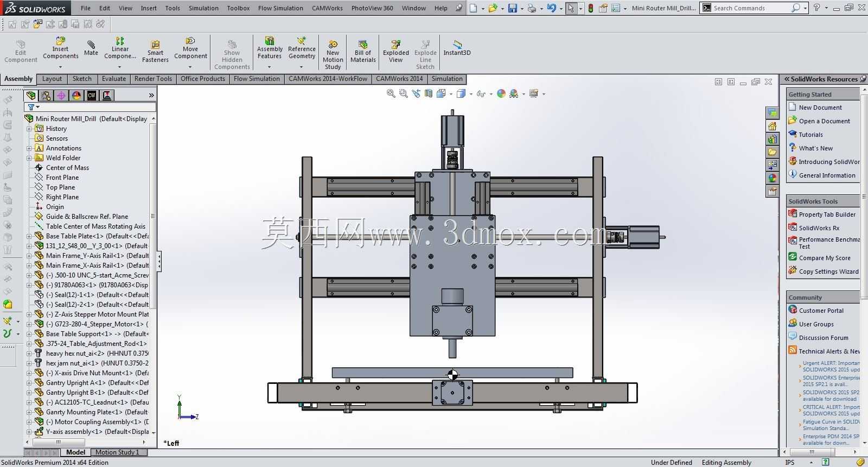This screenshot has height=467, width=868.
Task: Select the Mate tool
Action: [x=91, y=48]
